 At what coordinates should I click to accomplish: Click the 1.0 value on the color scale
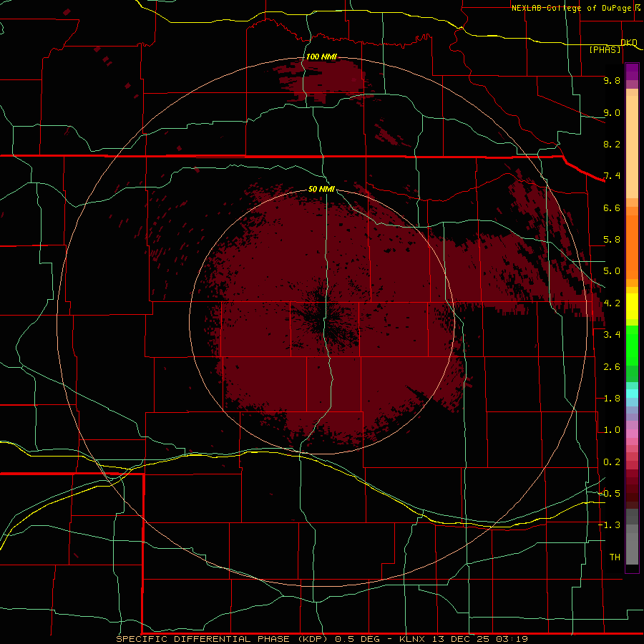612,430
